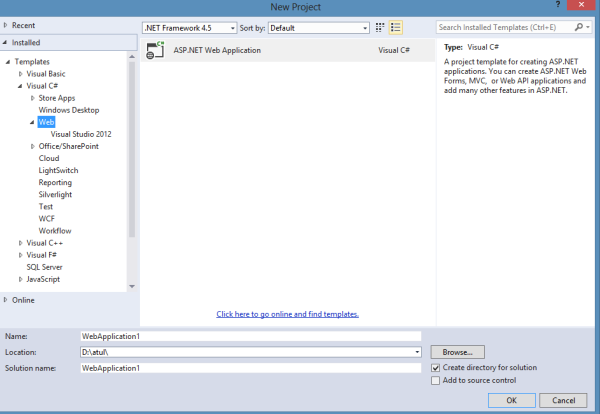This screenshot has width=600, height=414.
Task: Select the SQL Server category
Action: [44, 267]
